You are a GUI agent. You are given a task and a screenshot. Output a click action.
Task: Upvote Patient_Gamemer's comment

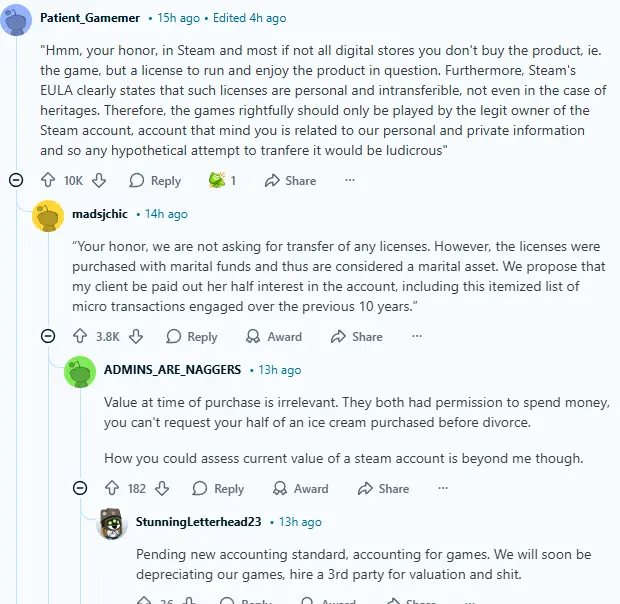[47, 181]
